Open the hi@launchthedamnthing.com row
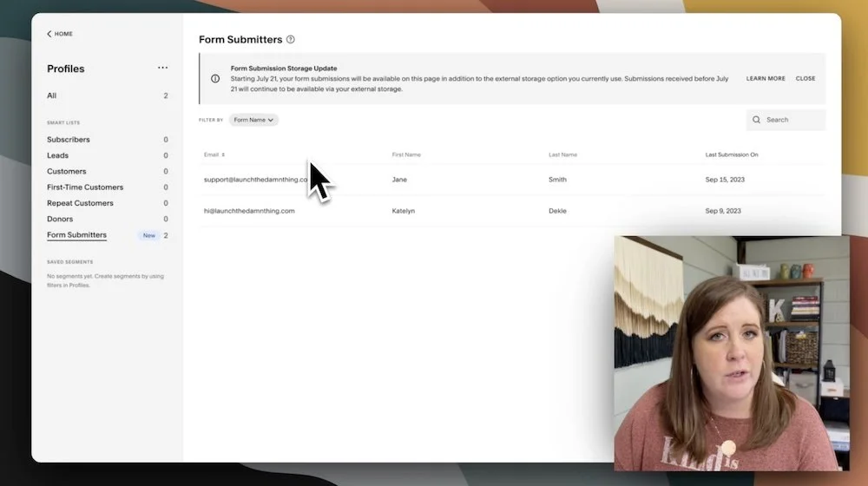 coord(511,211)
